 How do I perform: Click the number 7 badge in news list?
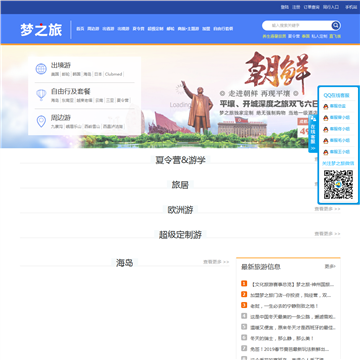pos(244,349)
